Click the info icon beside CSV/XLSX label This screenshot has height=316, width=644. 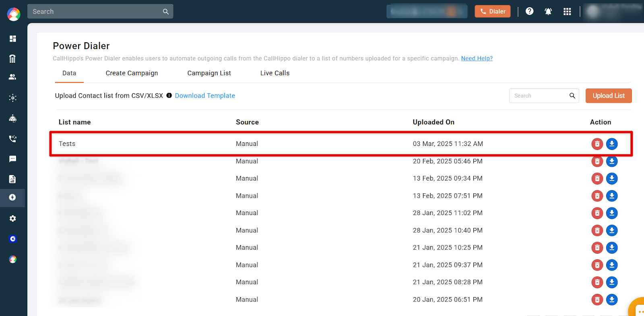coord(169,95)
